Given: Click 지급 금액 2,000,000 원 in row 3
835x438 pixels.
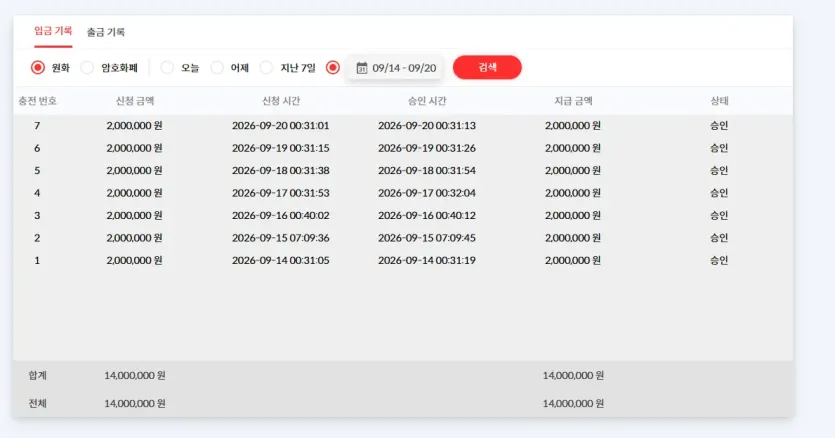Looking at the screenshot, I should pyautogui.click(x=572, y=215).
